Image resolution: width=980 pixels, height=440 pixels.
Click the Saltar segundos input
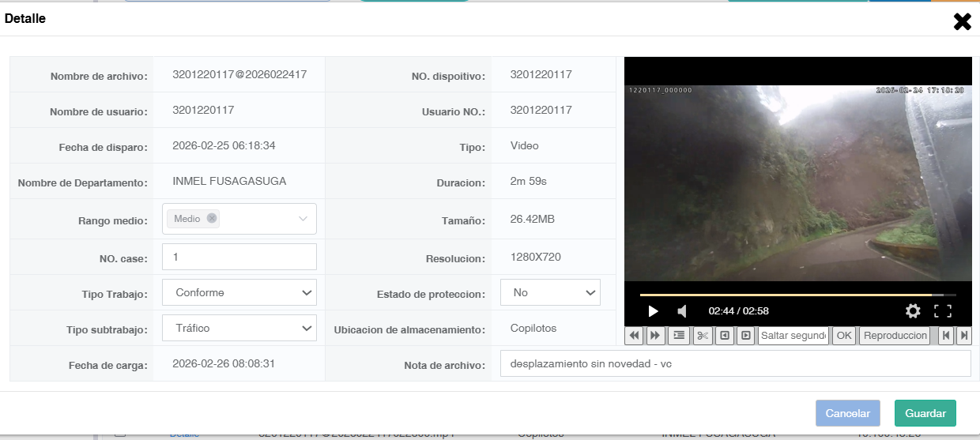[x=793, y=336]
